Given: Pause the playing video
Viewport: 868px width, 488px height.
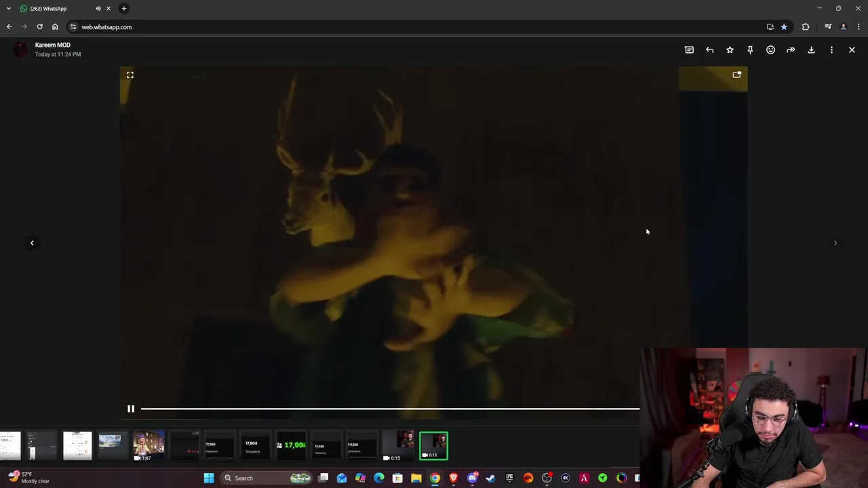Looking at the screenshot, I should click(131, 409).
